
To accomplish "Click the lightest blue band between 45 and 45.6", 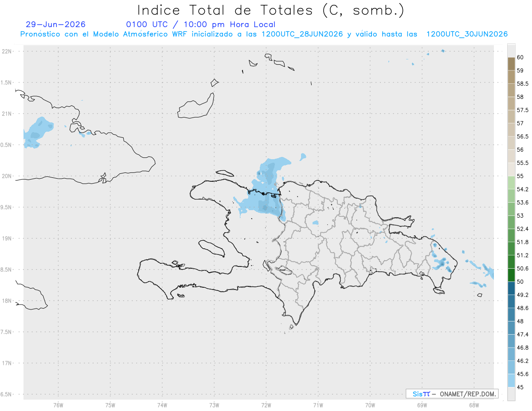I will [x=511, y=380].
